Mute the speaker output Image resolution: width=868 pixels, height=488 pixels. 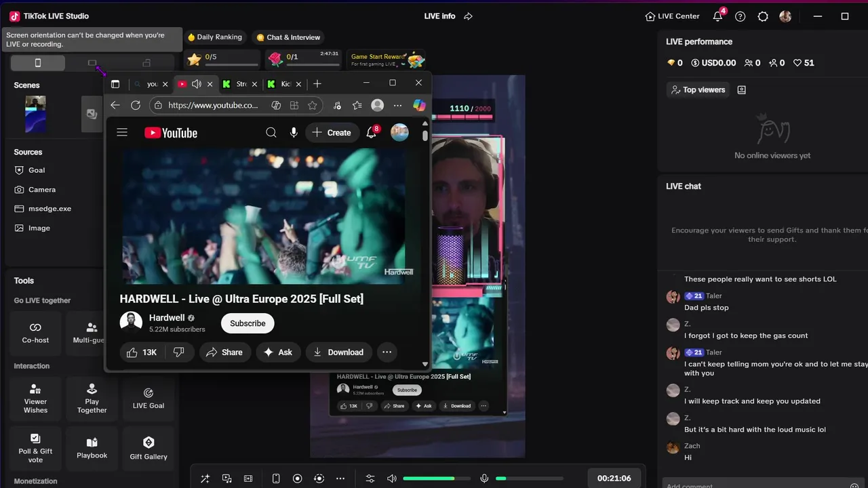pyautogui.click(x=391, y=479)
